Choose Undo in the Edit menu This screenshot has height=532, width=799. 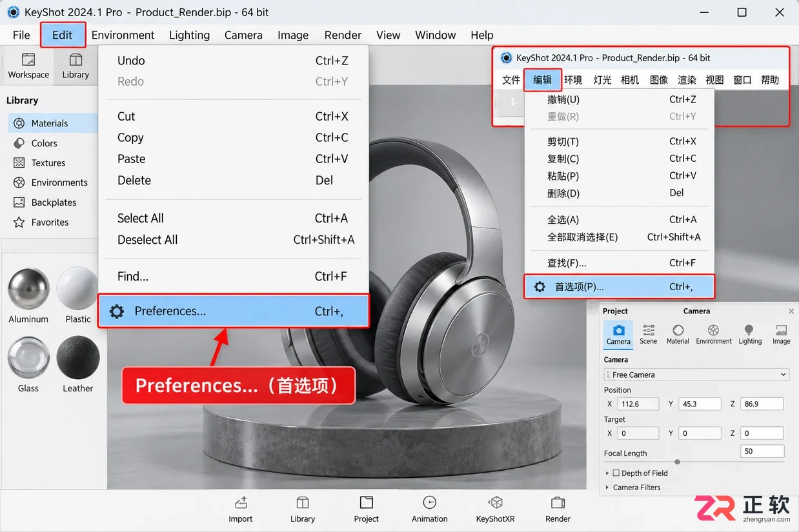[234, 61]
